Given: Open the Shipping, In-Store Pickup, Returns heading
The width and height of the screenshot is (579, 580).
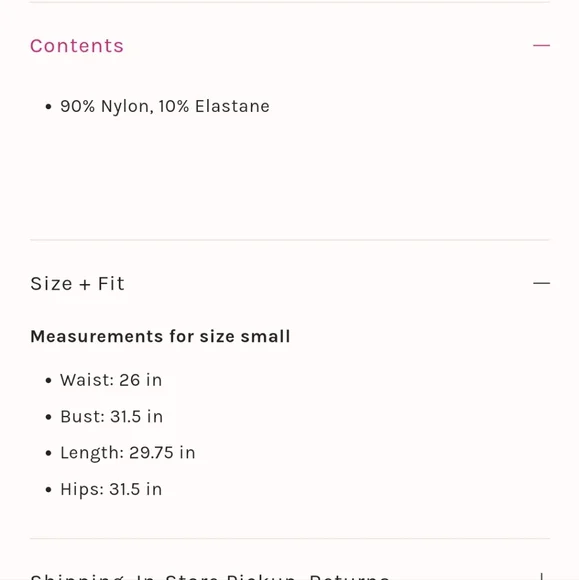Looking at the screenshot, I should 210,576.
